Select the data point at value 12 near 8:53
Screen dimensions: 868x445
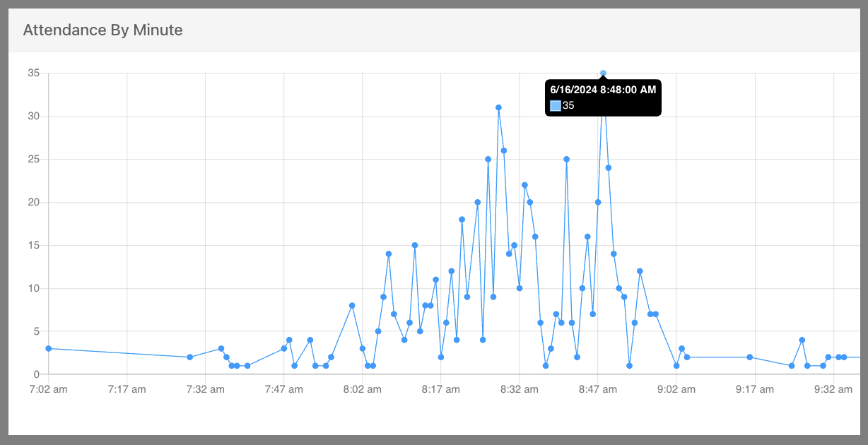pyautogui.click(x=640, y=271)
